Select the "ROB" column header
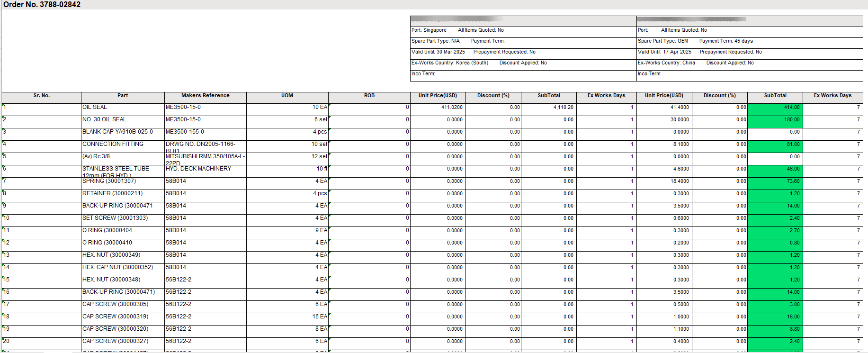 click(369, 96)
